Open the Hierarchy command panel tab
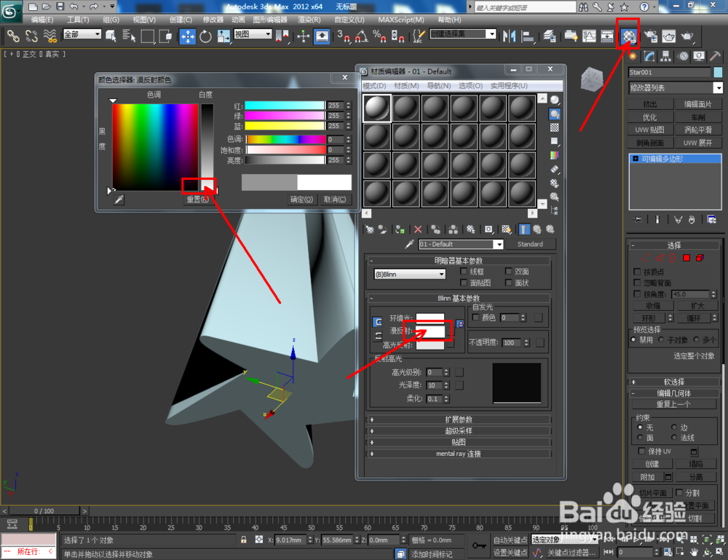 point(666,57)
